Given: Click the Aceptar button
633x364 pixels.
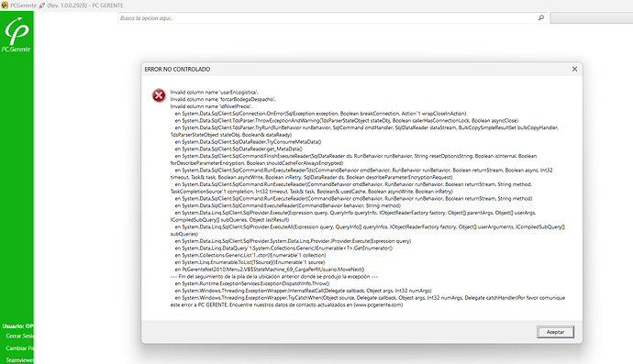Looking at the screenshot, I should [x=556, y=332].
